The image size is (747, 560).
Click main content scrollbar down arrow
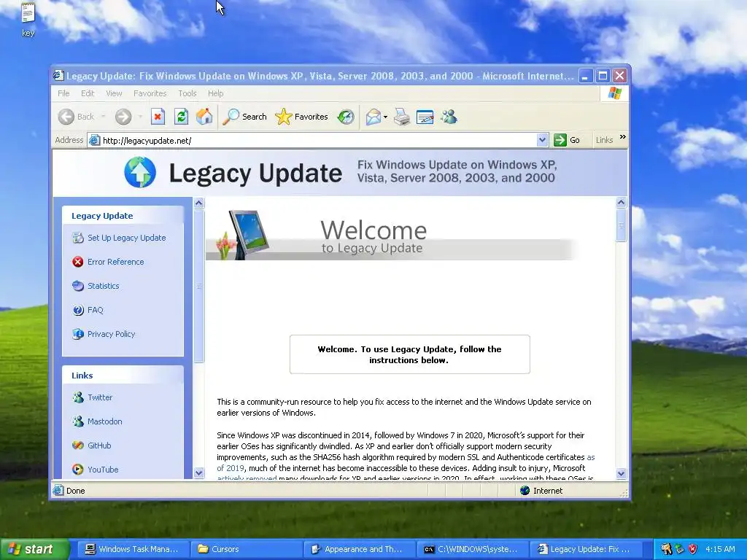[621, 473]
